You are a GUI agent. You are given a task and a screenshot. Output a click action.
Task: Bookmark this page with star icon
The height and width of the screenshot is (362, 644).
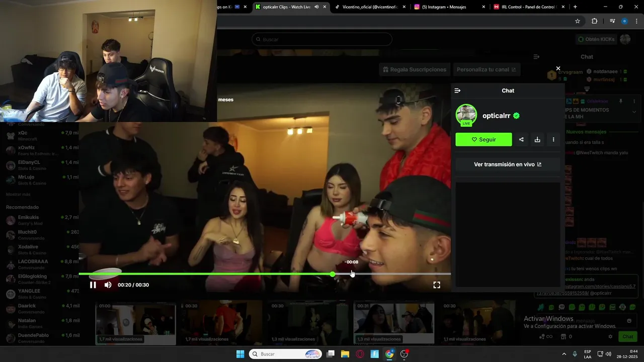(578, 21)
